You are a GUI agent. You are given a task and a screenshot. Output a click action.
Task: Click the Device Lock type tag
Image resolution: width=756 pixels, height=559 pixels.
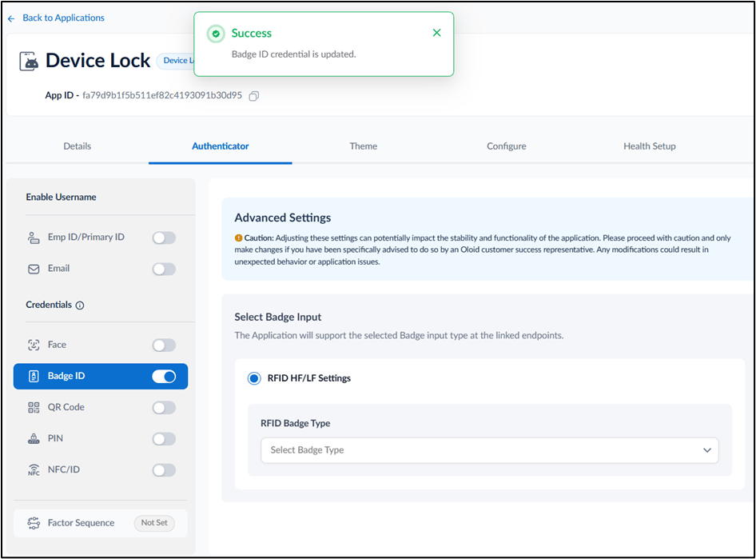click(x=176, y=61)
